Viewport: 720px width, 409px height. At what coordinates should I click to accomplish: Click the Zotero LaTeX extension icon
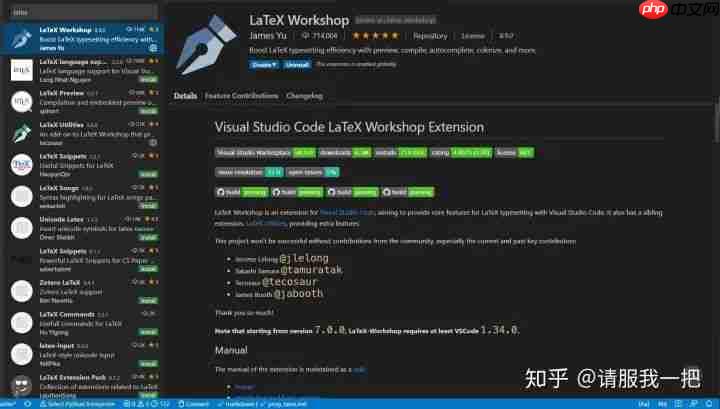click(x=22, y=291)
